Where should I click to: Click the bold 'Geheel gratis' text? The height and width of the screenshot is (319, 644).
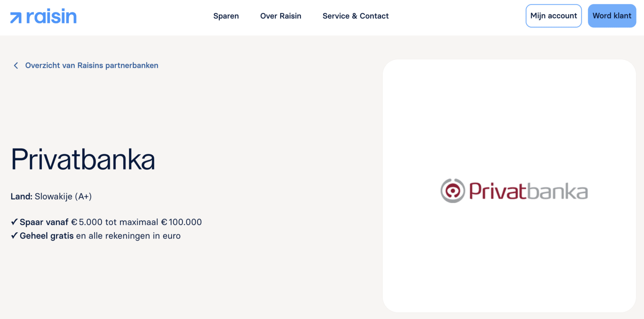46,235
